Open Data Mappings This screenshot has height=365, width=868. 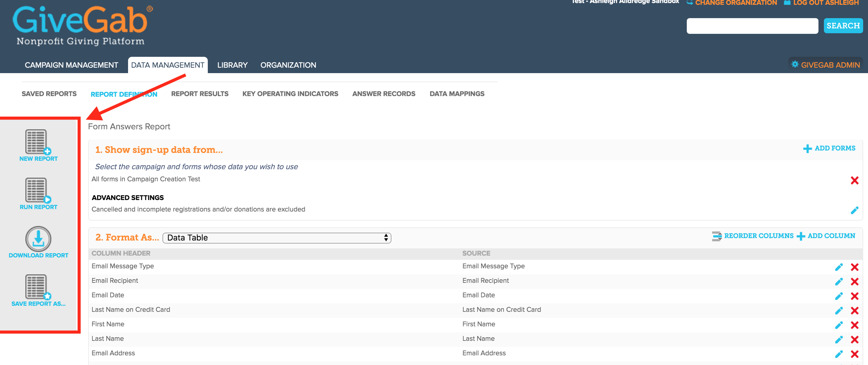point(457,94)
